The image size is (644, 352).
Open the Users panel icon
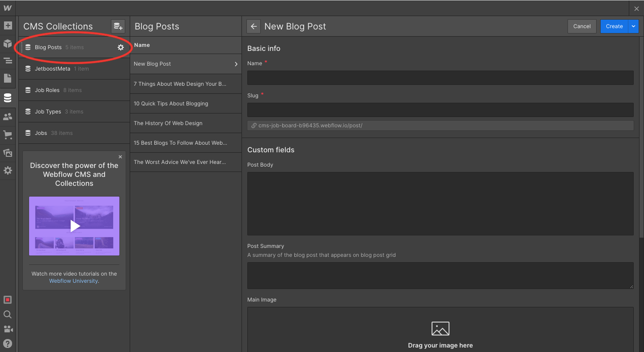click(x=8, y=117)
